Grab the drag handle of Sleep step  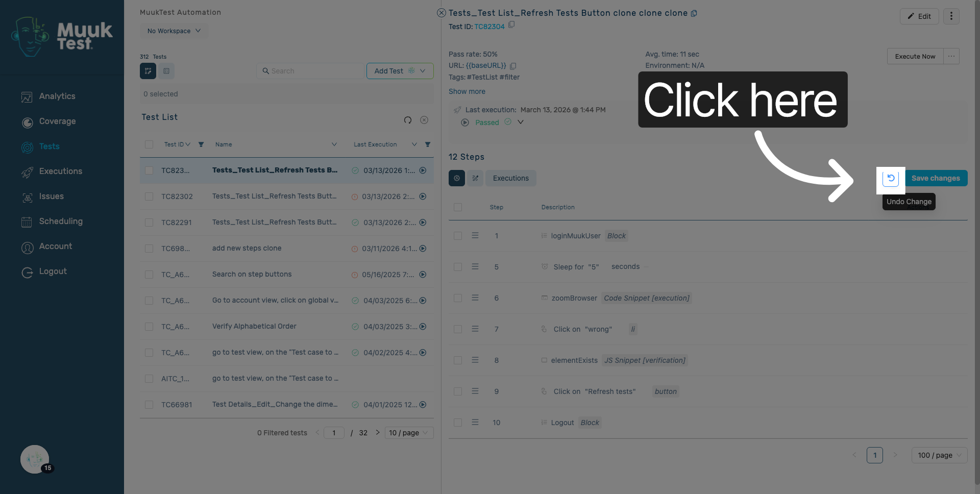coord(475,266)
